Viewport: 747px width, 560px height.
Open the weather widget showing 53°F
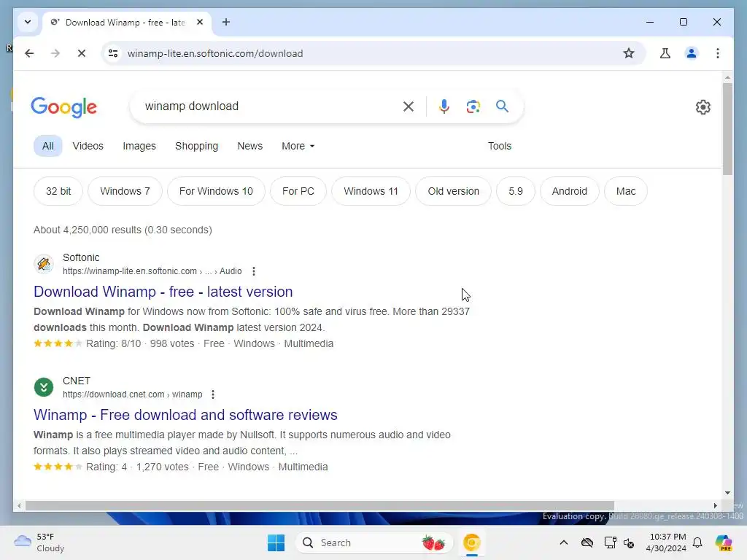(39, 542)
